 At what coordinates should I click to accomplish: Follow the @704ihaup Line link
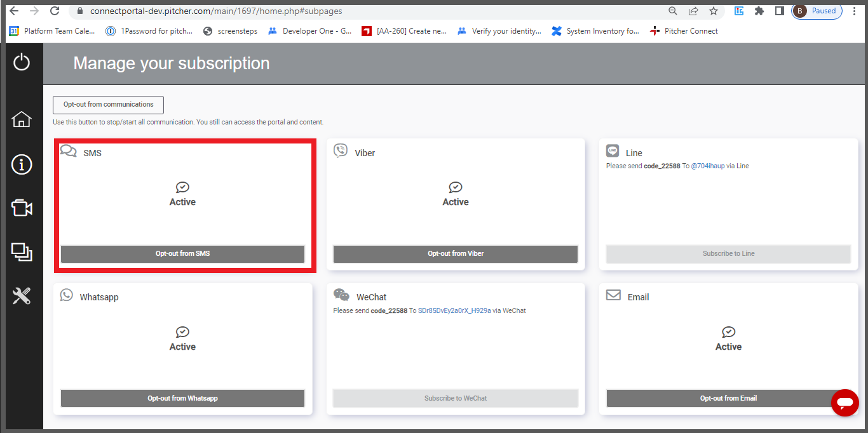pyautogui.click(x=707, y=166)
